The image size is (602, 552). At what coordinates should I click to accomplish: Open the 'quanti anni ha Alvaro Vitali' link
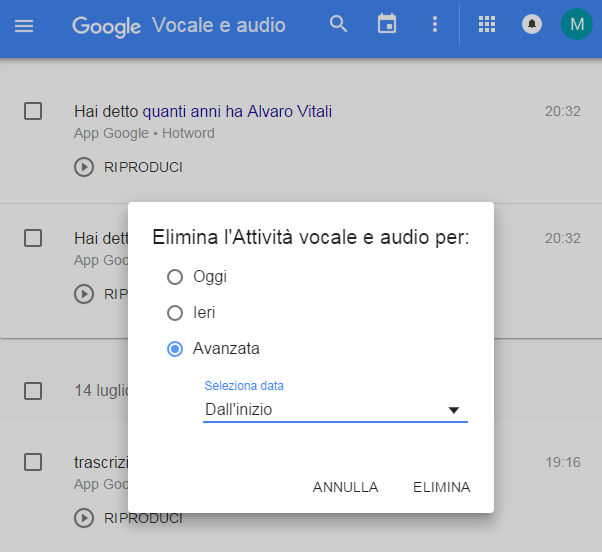tap(237, 111)
